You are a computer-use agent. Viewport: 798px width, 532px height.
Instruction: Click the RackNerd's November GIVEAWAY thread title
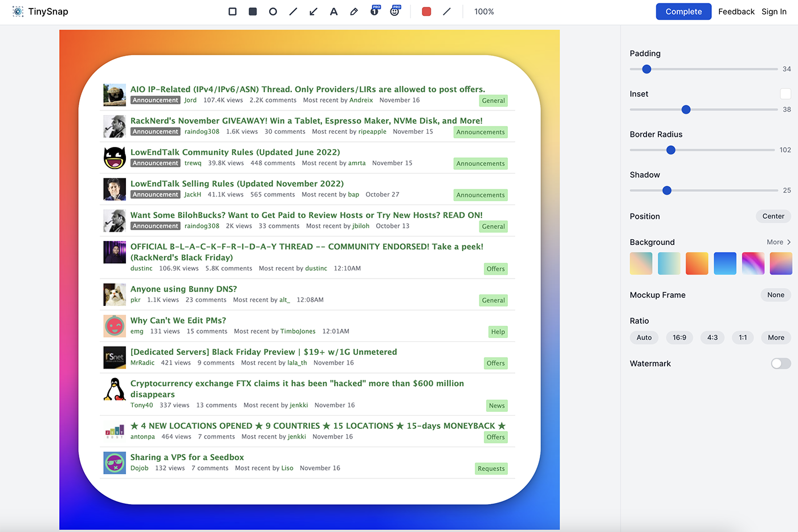pos(306,121)
